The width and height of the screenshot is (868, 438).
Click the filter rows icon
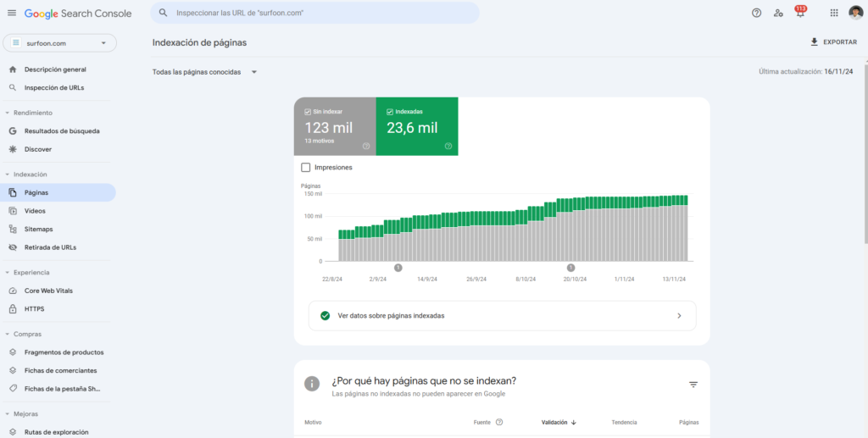[x=693, y=385]
